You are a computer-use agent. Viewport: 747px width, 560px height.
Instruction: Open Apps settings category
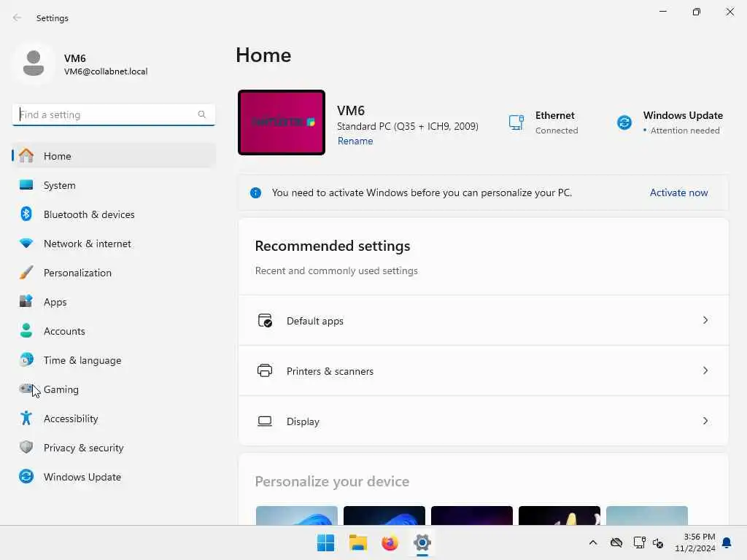tap(114, 301)
